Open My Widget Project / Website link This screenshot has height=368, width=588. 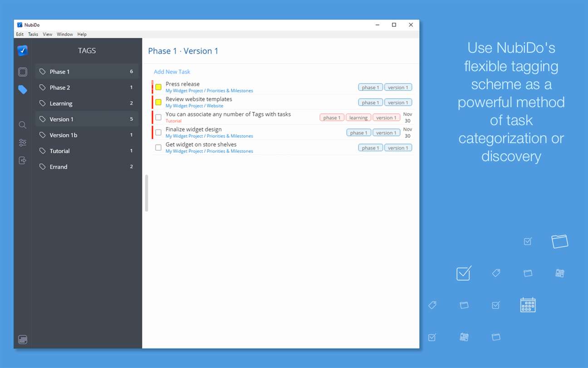pyautogui.click(x=194, y=106)
